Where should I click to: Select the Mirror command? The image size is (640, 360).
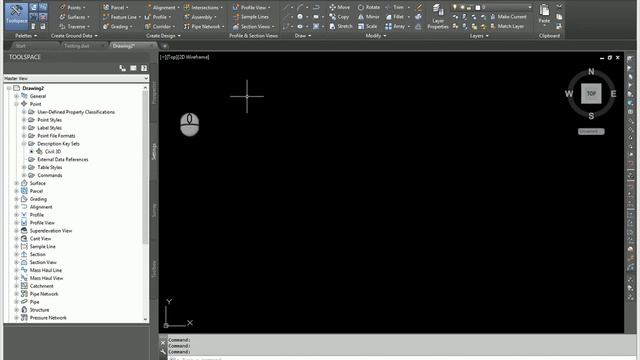tap(369, 17)
